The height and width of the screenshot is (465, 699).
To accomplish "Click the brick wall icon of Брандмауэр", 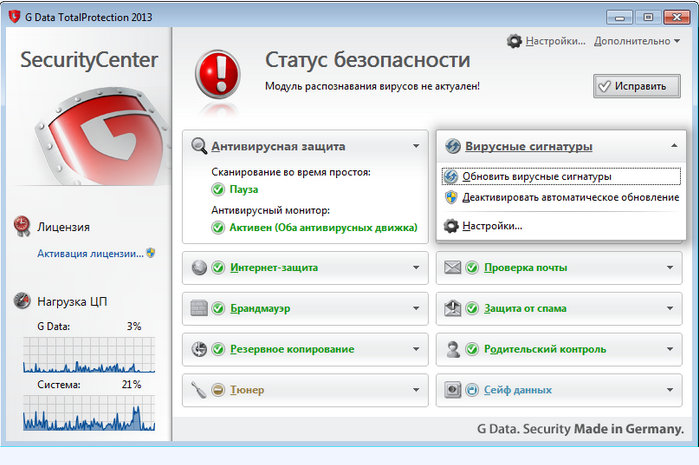I will (x=199, y=308).
